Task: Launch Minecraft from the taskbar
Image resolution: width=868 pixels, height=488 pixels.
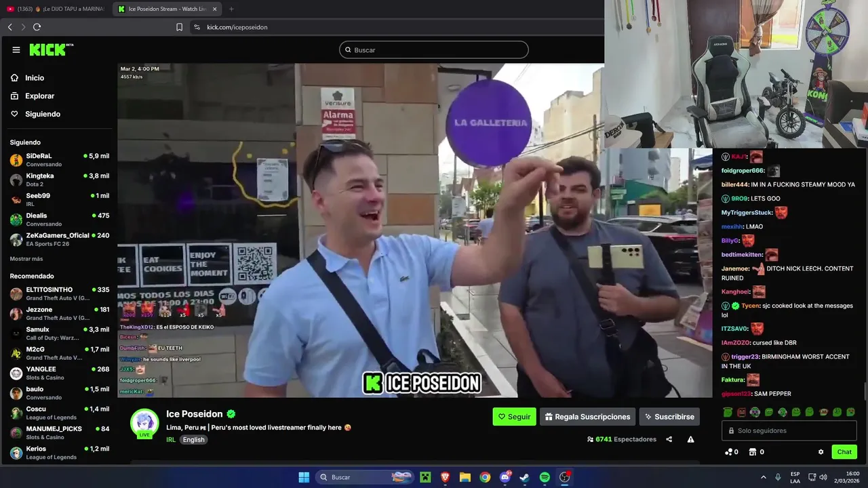Action: tap(425, 477)
